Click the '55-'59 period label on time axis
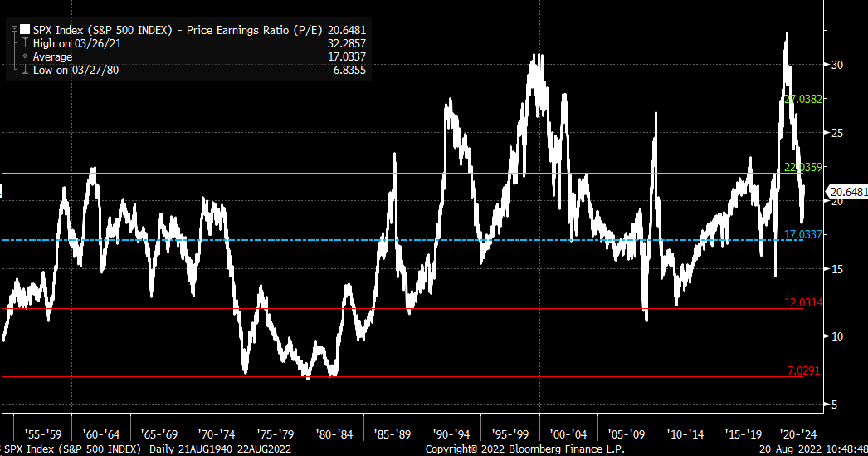868x456 pixels. pyautogui.click(x=43, y=434)
